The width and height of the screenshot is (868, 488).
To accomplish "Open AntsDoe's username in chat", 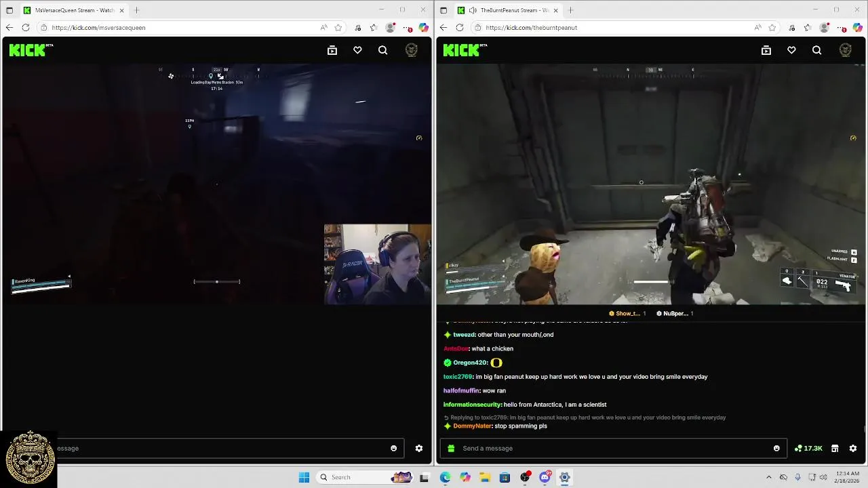I will (x=456, y=348).
